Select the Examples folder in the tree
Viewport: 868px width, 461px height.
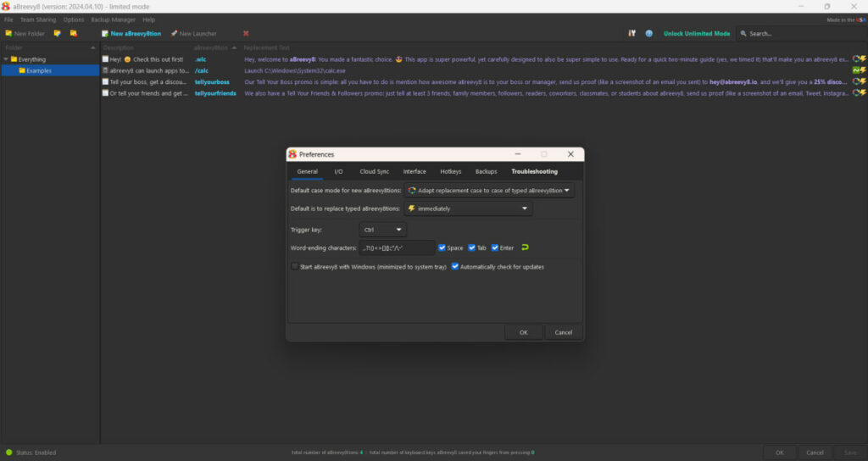(x=50, y=70)
